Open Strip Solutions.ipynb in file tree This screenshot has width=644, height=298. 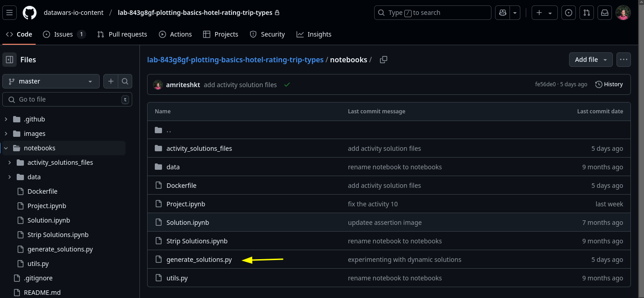(58, 235)
